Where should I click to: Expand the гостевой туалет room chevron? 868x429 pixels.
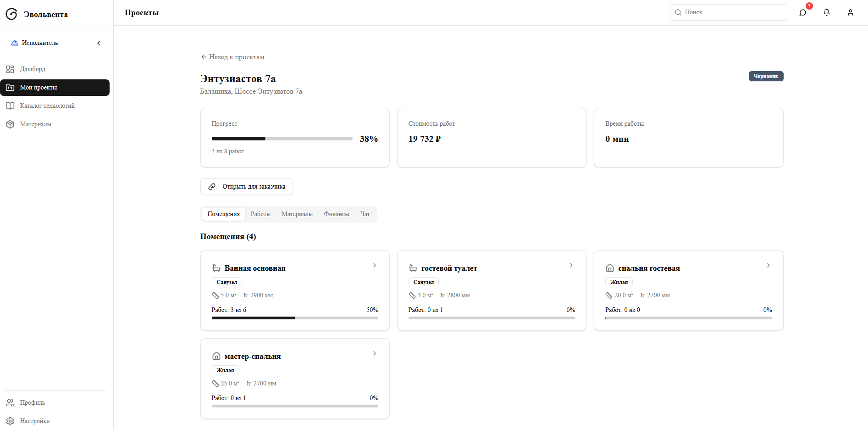571,265
